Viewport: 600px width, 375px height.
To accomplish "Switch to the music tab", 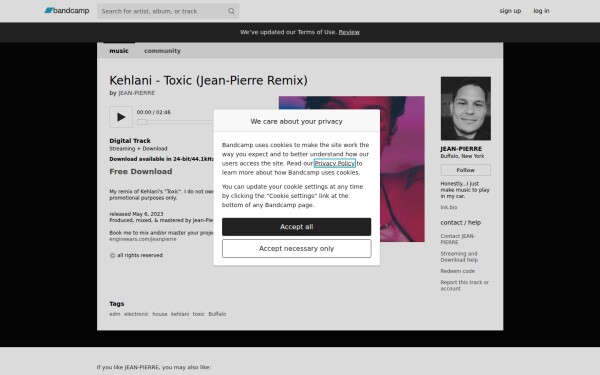I will (x=119, y=51).
